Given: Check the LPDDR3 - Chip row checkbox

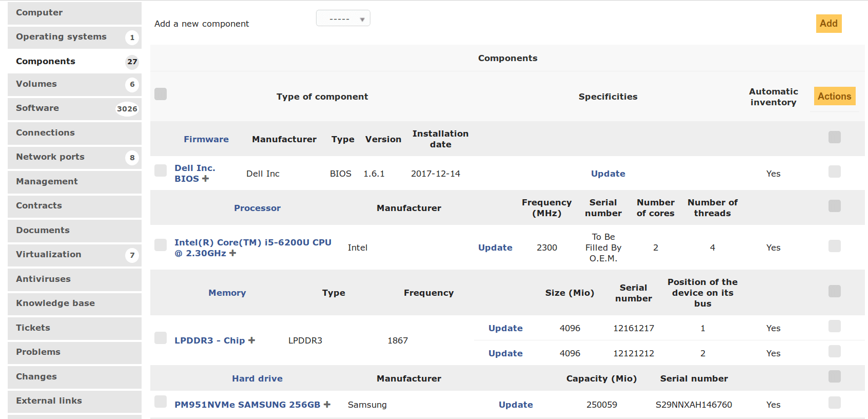Looking at the screenshot, I should click(x=161, y=338).
